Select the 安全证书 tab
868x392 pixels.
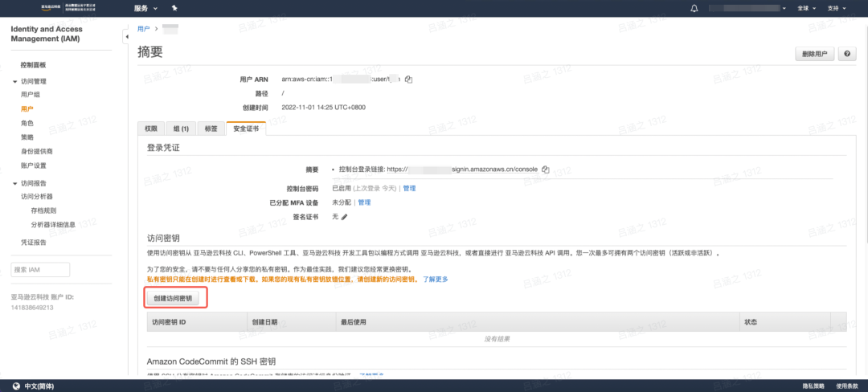246,129
